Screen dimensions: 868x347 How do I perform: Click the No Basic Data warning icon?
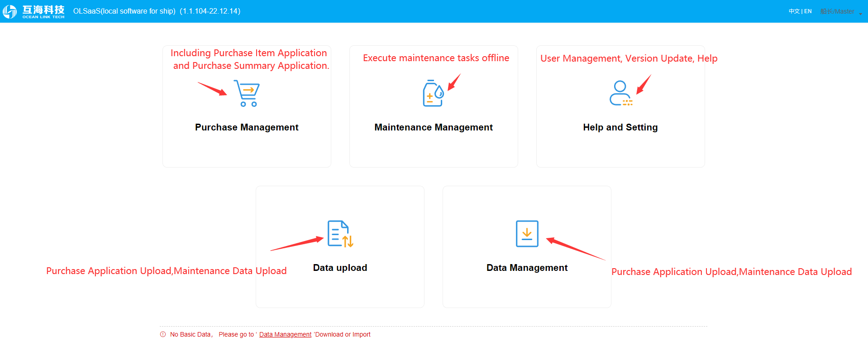pos(163,334)
